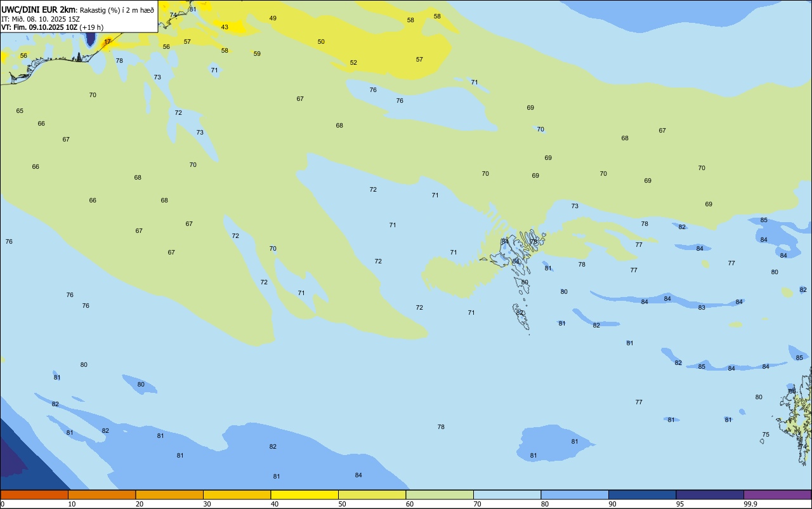Click the 'UWC/DINI EUR 2km' title text
Screen dimensions: 812x509
pyautogui.click(x=38, y=10)
